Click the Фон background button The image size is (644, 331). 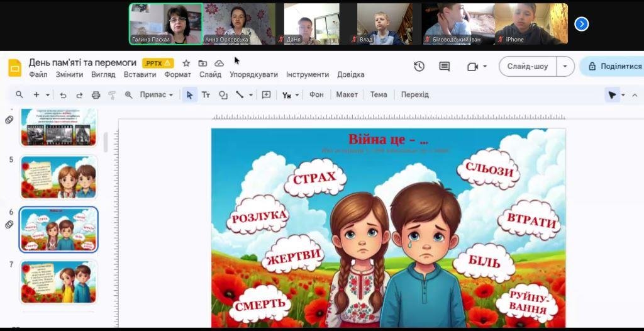point(316,94)
